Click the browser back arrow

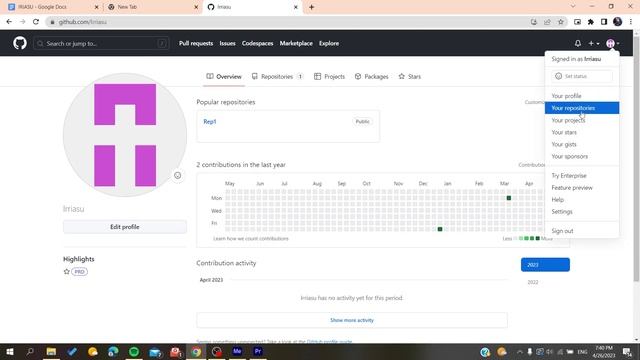pyautogui.click(x=9, y=22)
